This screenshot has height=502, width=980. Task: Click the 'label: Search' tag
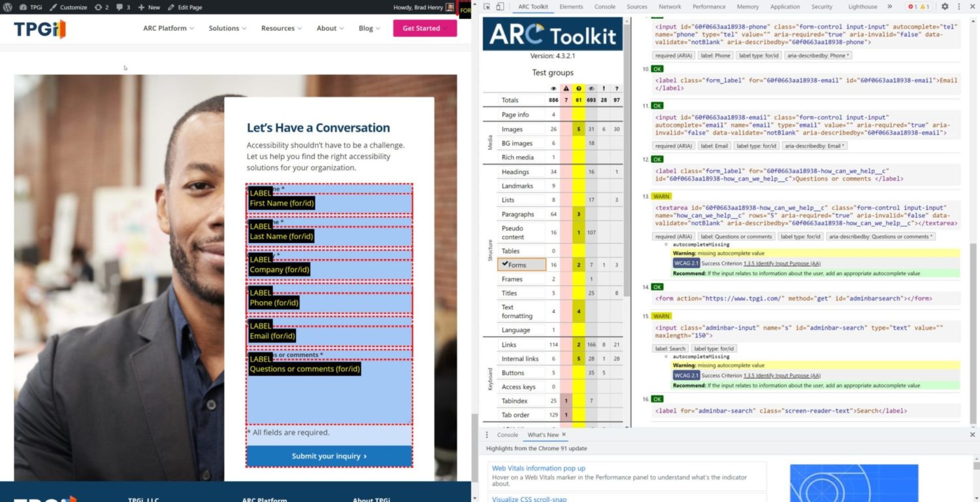670,349
